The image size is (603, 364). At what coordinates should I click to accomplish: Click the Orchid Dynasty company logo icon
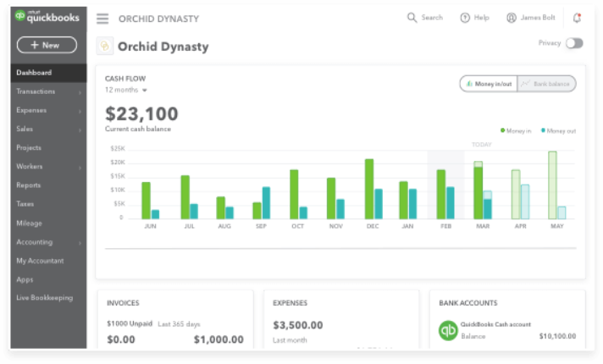105,47
